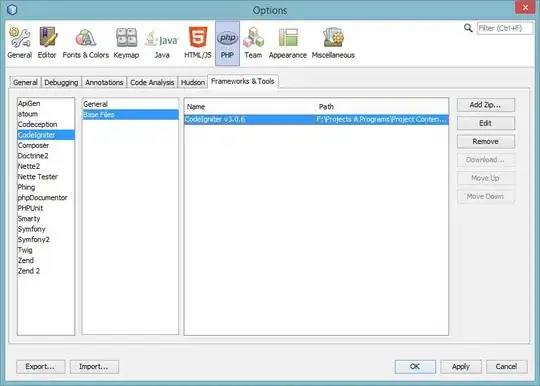Viewport: 540px width, 386px height.
Task: Open the HTML/JS options category
Action: pyautogui.click(x=198, y=43)
